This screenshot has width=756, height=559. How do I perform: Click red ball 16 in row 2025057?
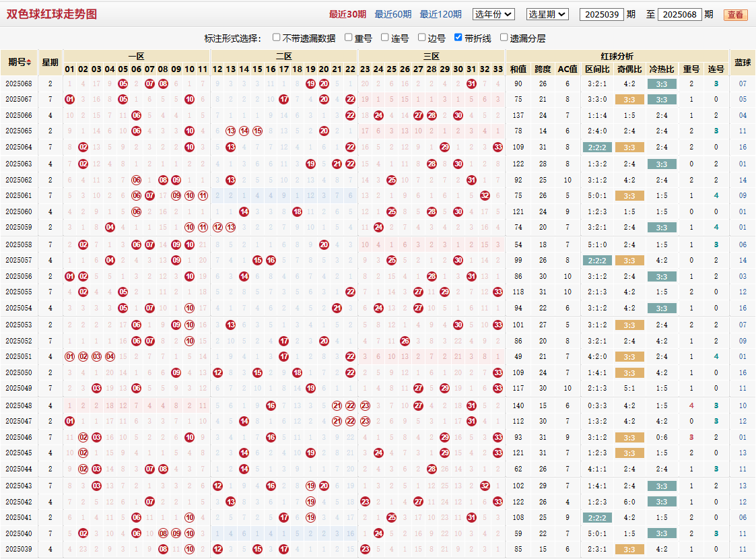[271, 261]
